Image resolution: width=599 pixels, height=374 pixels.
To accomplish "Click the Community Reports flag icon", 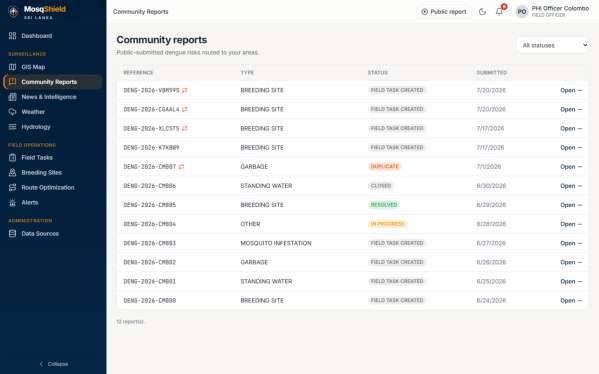I will [x=13, y=82].
